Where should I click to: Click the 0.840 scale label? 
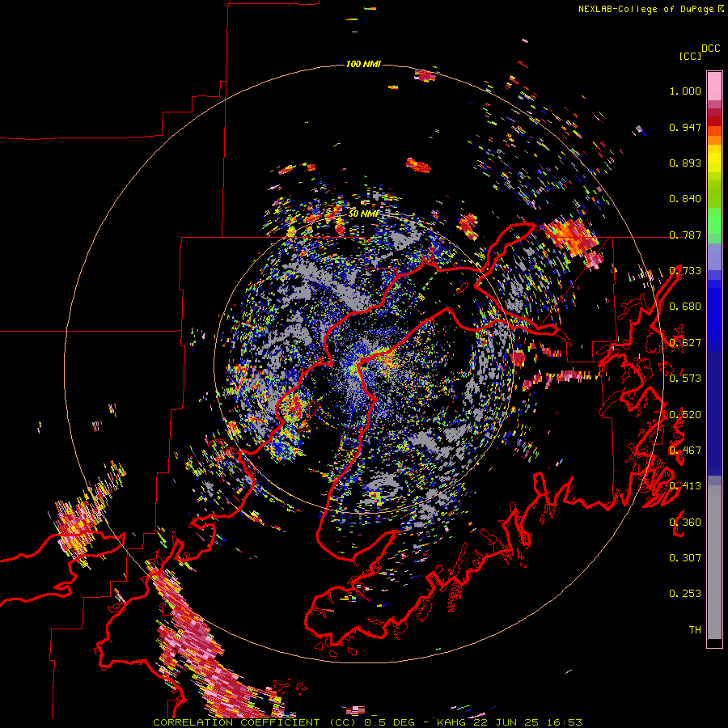685,199
